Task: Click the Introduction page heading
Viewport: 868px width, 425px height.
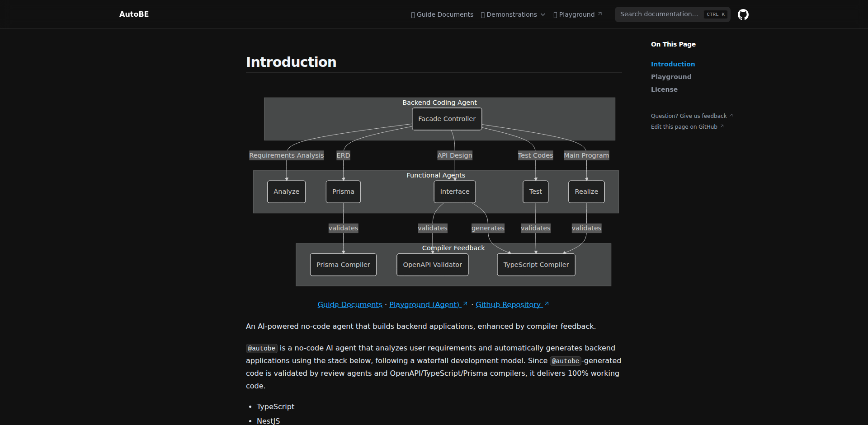Action: tap(291, 62)
